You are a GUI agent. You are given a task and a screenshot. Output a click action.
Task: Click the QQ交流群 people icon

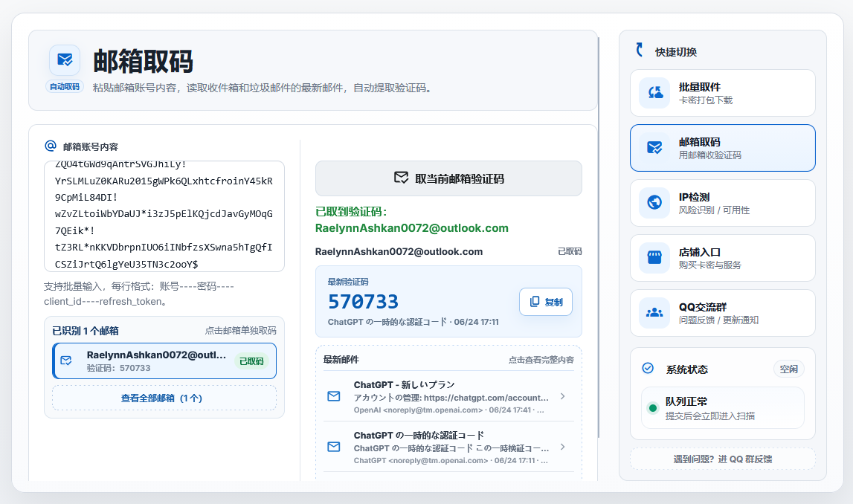coord(654,313)
